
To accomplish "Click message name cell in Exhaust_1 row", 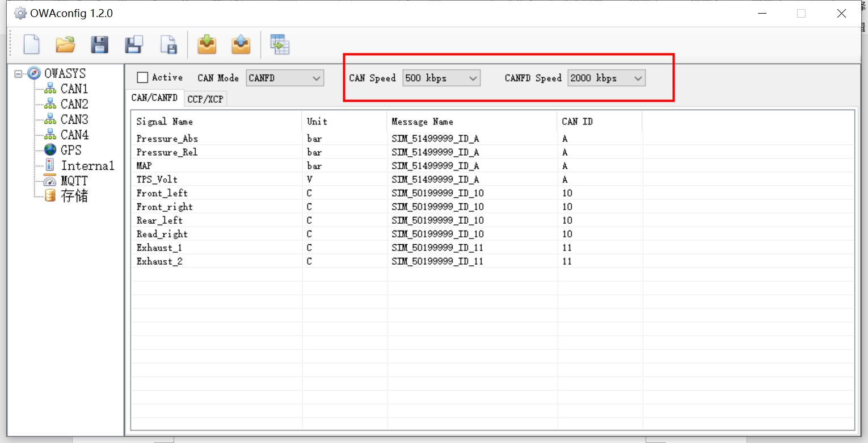I will pos(472,248).
